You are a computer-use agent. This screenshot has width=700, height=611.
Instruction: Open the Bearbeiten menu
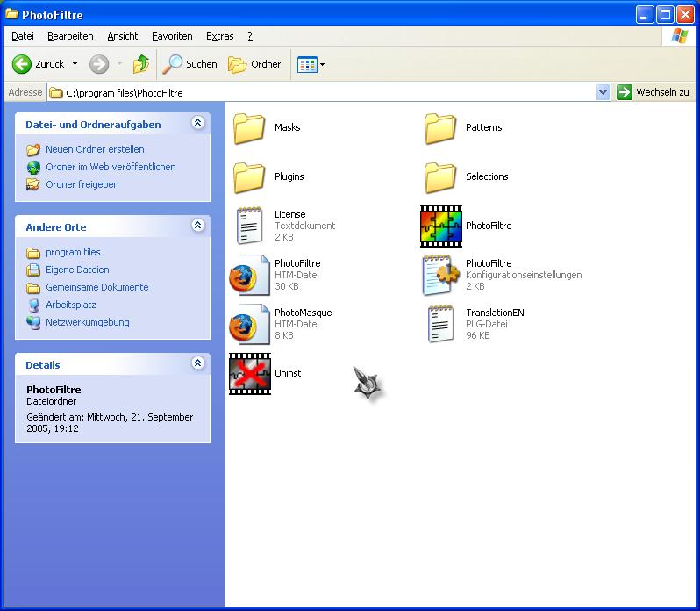tap(70, 36)
